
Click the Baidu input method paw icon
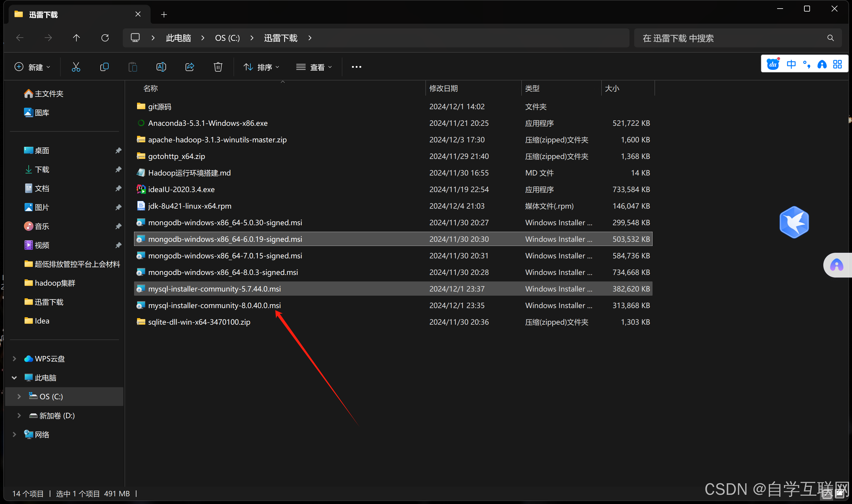click(x=773, y=64)
